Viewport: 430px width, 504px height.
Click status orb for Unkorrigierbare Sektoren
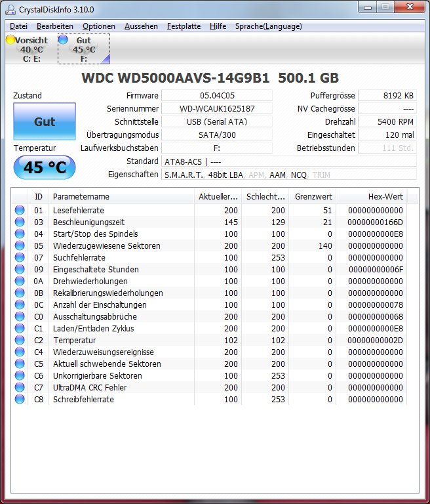[20, 376]
